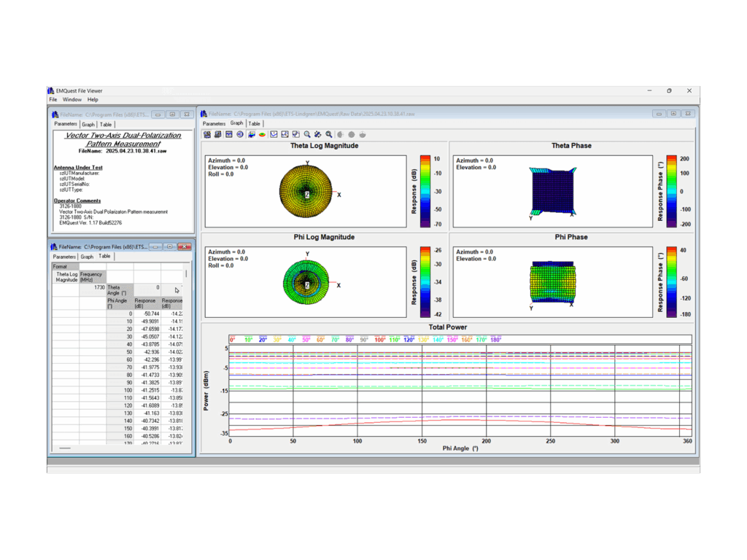Image resolution: width=747 pixels, height=560 pixels.
Task: Click the rainbow beam pattern icon in the toolbar
Action: (x=263, y=134)
